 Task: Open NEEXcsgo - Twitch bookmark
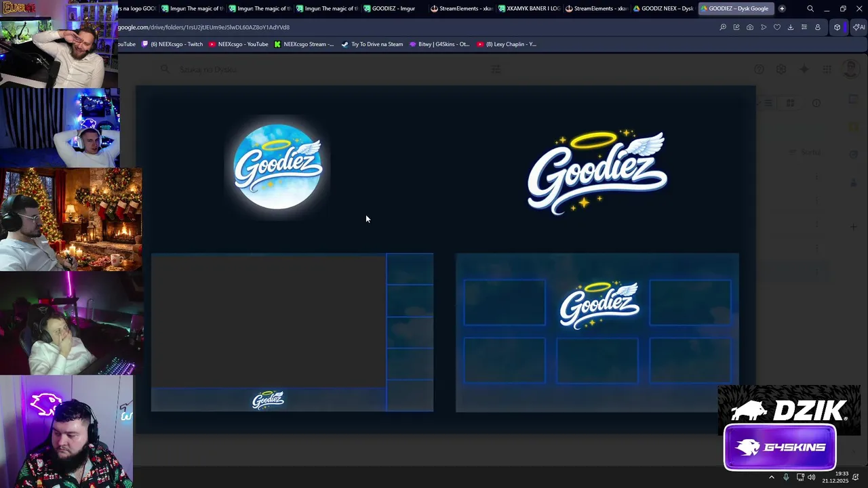(172, 44)
